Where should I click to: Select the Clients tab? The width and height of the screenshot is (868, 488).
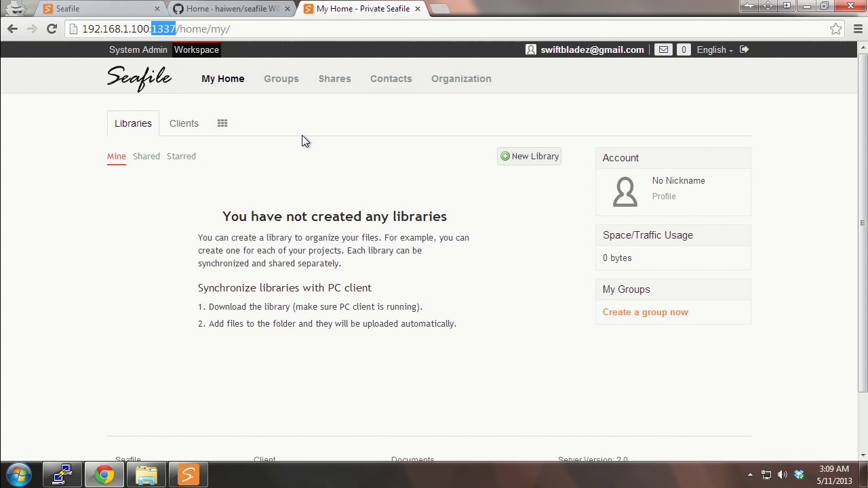pyautogui.click(x=184, y=123)
